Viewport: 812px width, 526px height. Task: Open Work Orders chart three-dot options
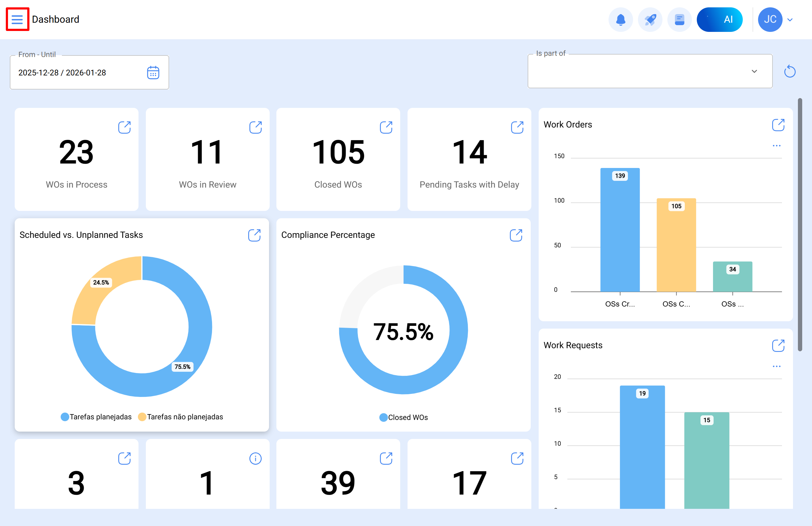(776, 146)
